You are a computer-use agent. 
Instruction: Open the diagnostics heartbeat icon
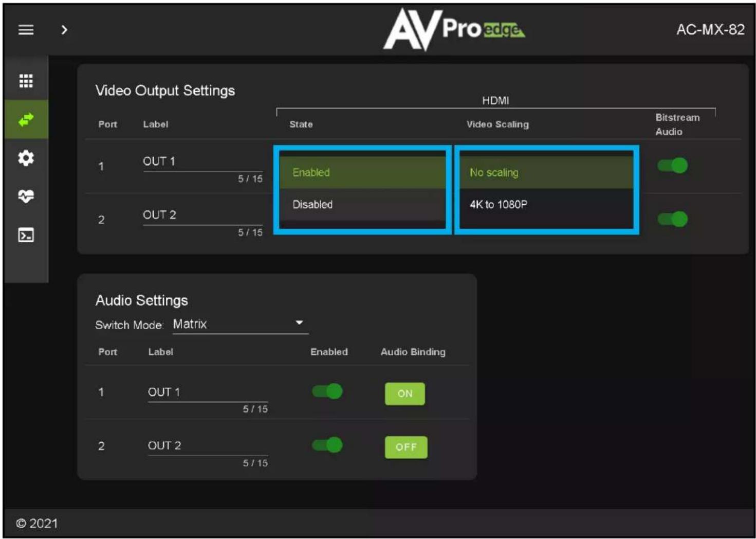point(26,196)
